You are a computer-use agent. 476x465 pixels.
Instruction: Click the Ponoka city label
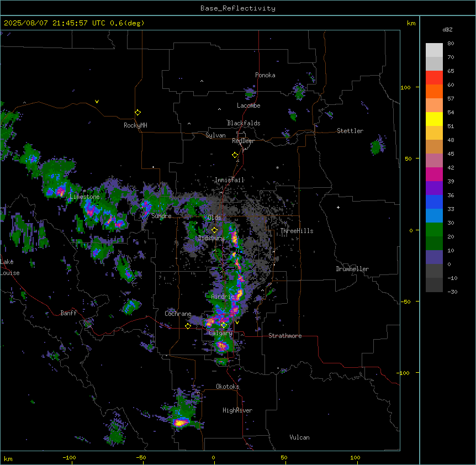click(x=265, y=75)
